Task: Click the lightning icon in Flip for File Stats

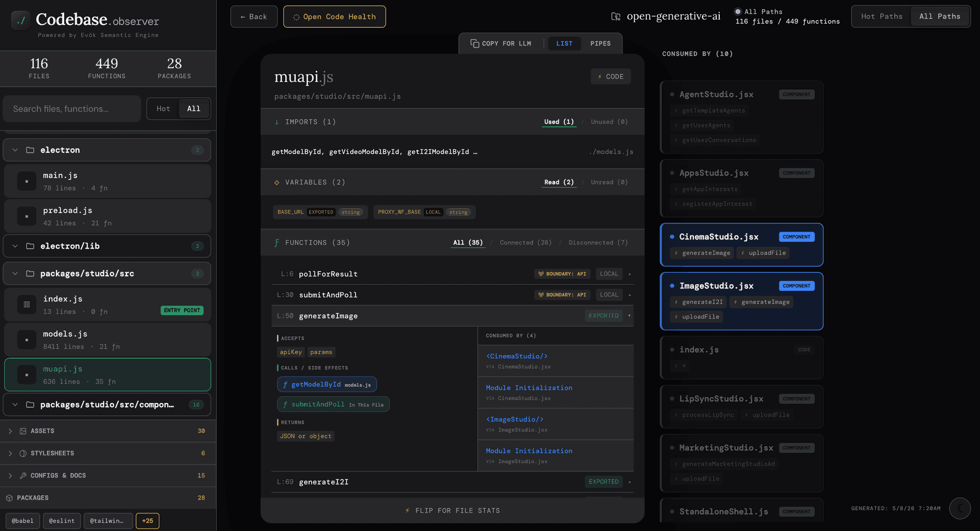Action: (407, 510)
